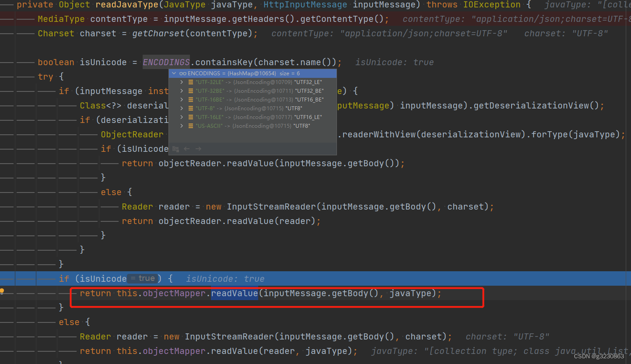Click the forward arrow in the debug popup footer
Viewport: 631px width, 364px height.
pyautogui.click(x=198, y=149)
